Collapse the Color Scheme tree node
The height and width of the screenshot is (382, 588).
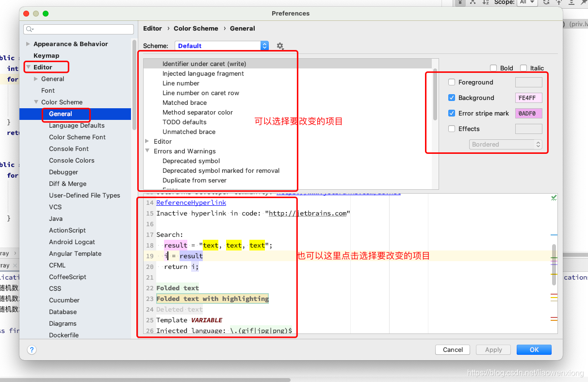(36, 102)
